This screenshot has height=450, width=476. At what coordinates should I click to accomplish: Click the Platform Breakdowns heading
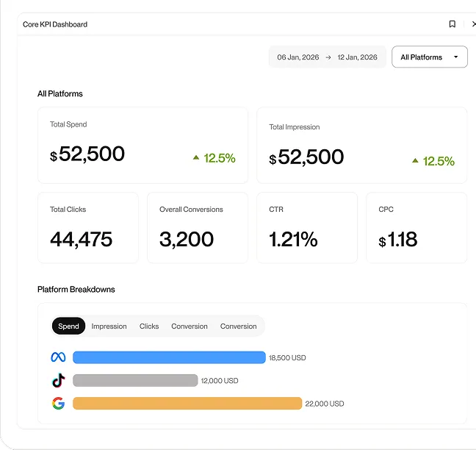pyautogui.click(x=76, y=289)
